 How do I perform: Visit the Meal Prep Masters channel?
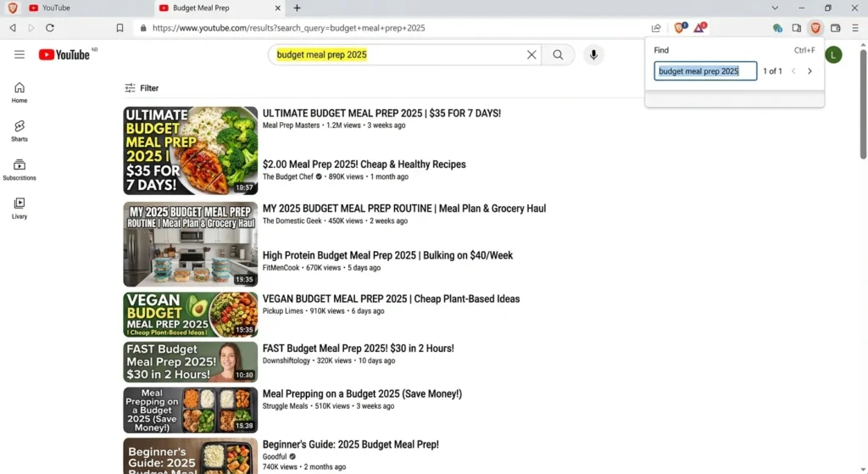point(291,125)
